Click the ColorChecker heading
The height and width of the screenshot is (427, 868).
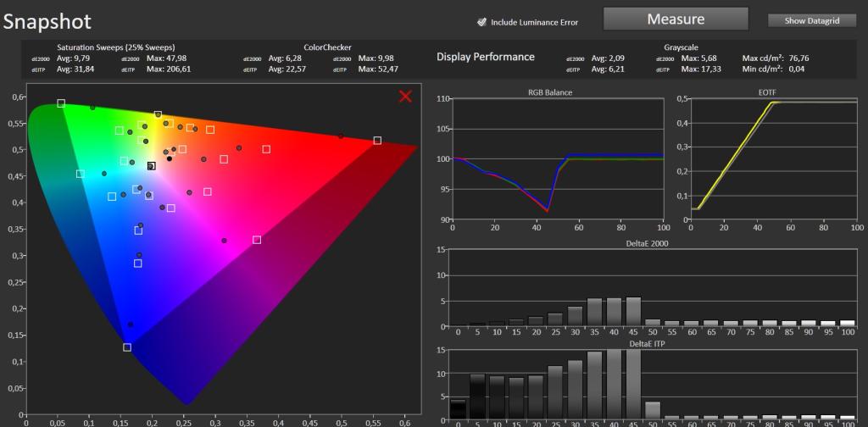(327, 47)
